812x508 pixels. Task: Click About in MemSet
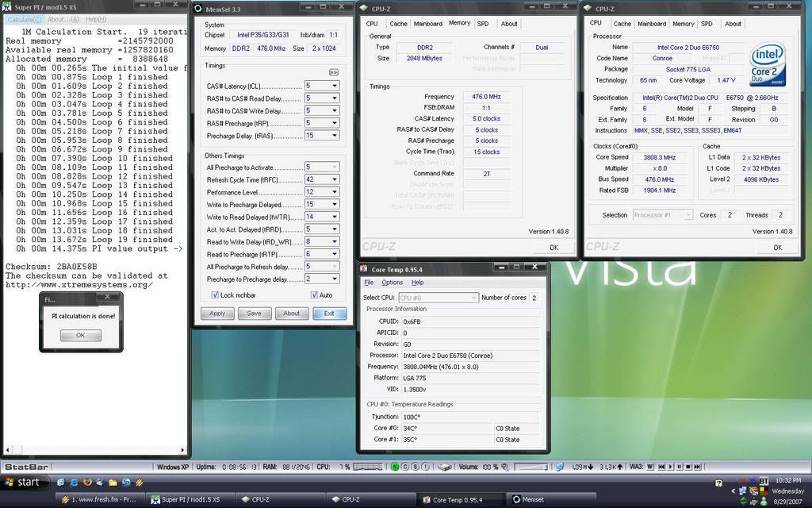pos(291,314)
